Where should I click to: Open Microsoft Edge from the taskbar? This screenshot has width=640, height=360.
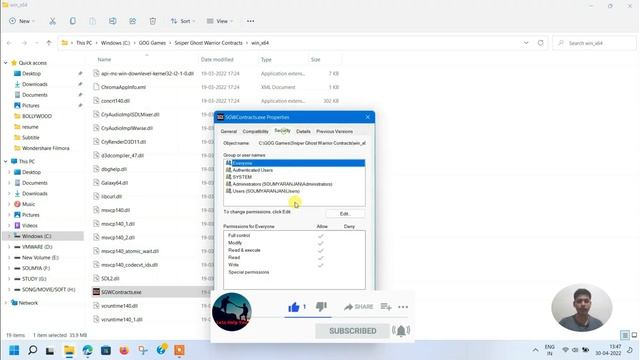87,350
